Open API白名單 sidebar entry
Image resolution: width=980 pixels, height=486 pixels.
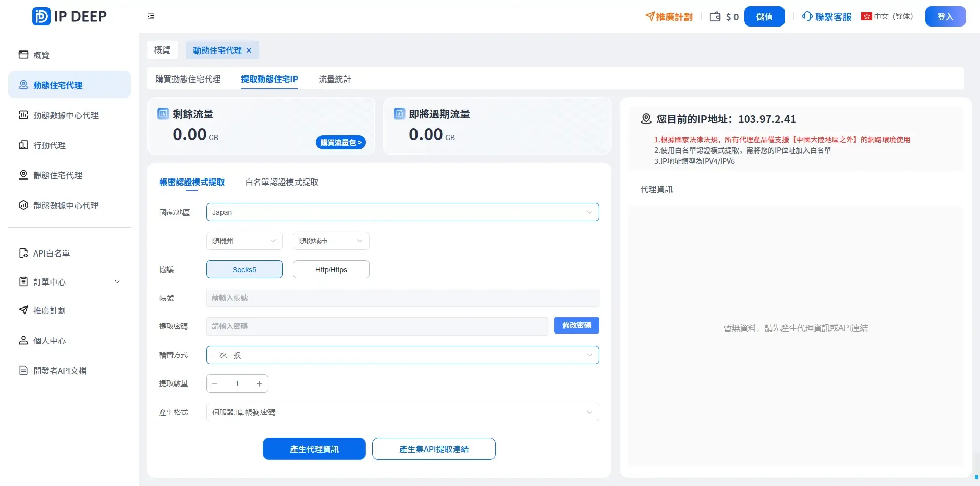[51, 253]
